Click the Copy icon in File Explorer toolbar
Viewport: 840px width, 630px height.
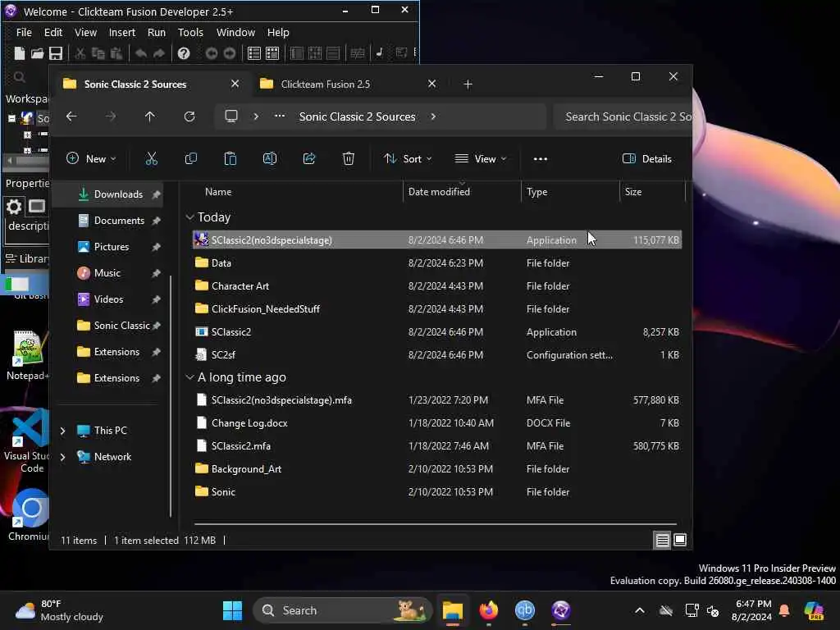190,158
